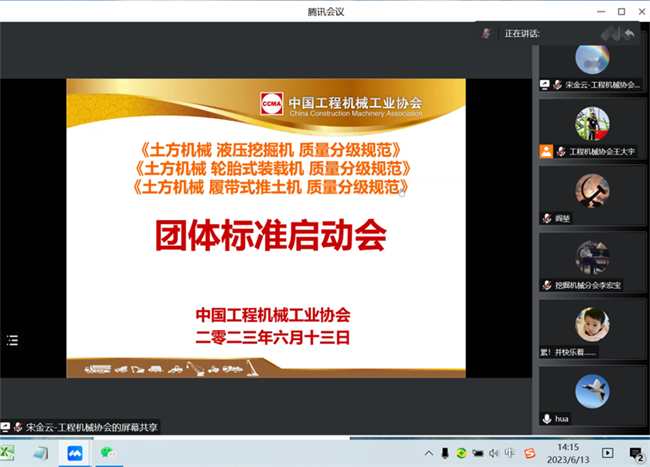Open the clock showing 14:15 2023/6/13

[x=568, y=453]
